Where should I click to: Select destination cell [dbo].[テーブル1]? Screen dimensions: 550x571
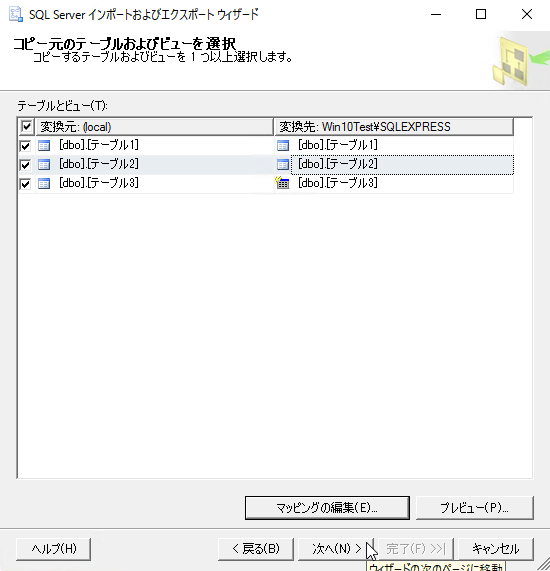[402, 146]
